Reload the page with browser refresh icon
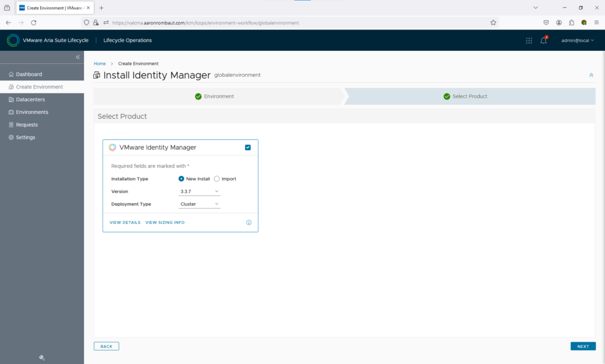 point(34,22)
